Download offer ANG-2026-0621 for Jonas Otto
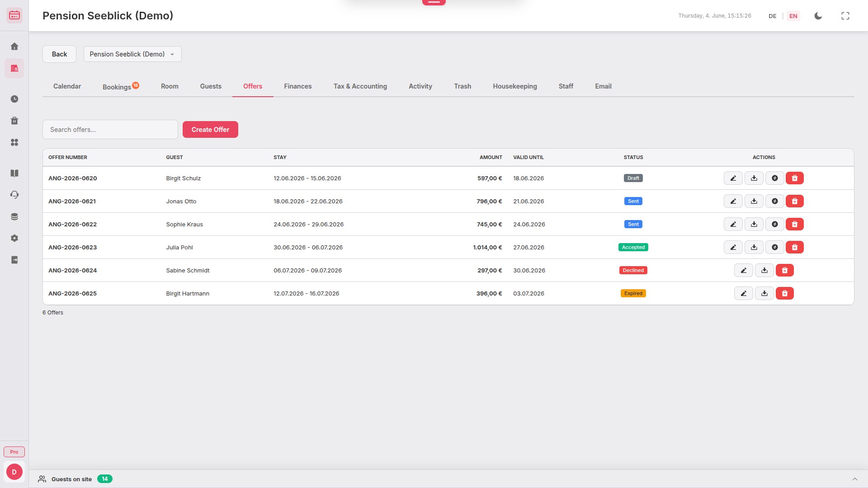Screen dimensions: 868x488 (754, 201)
